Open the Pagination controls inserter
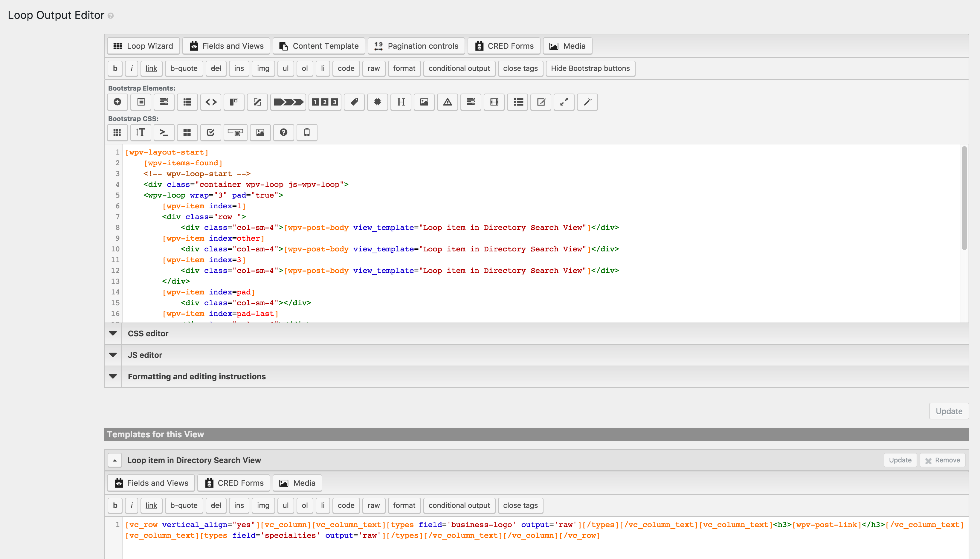980x559 pixels. click(416, 46)
